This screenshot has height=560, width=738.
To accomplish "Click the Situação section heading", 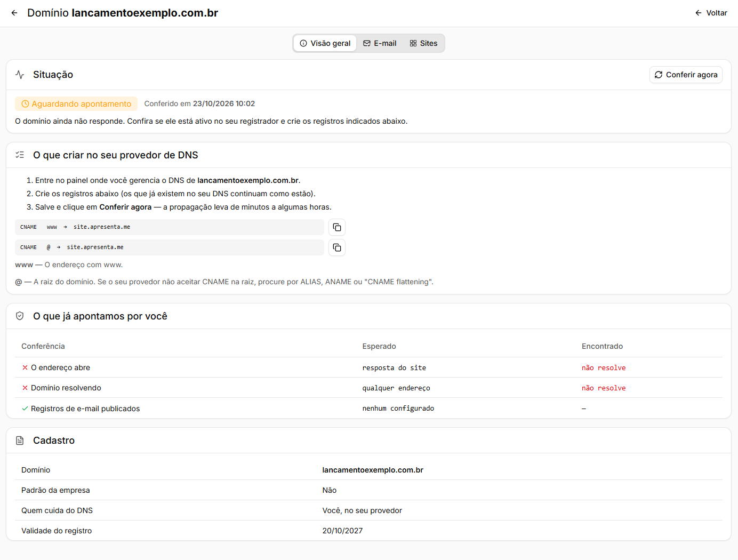I will pos(53,75).
